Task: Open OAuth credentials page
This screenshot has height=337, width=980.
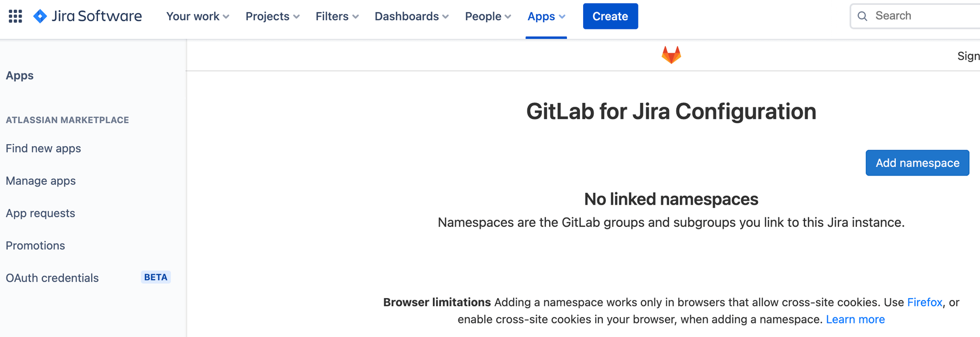Action: click(x=52, y=278)
